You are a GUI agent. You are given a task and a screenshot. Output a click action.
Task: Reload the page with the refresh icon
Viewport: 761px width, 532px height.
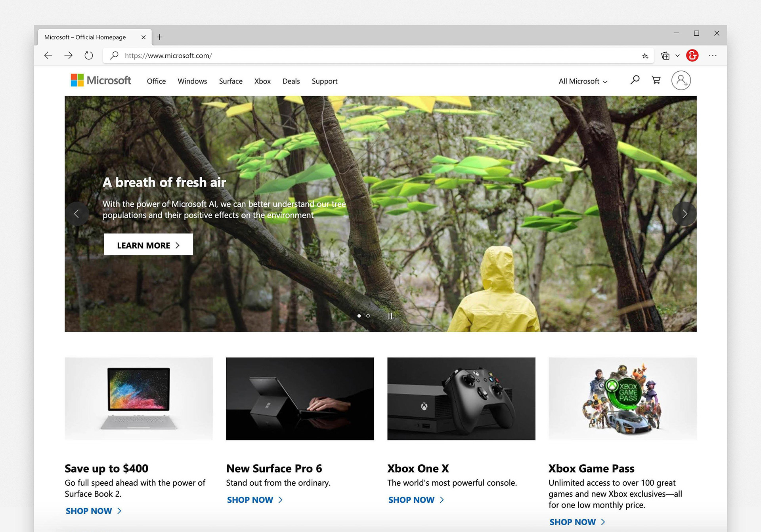[x=89, y=55]
